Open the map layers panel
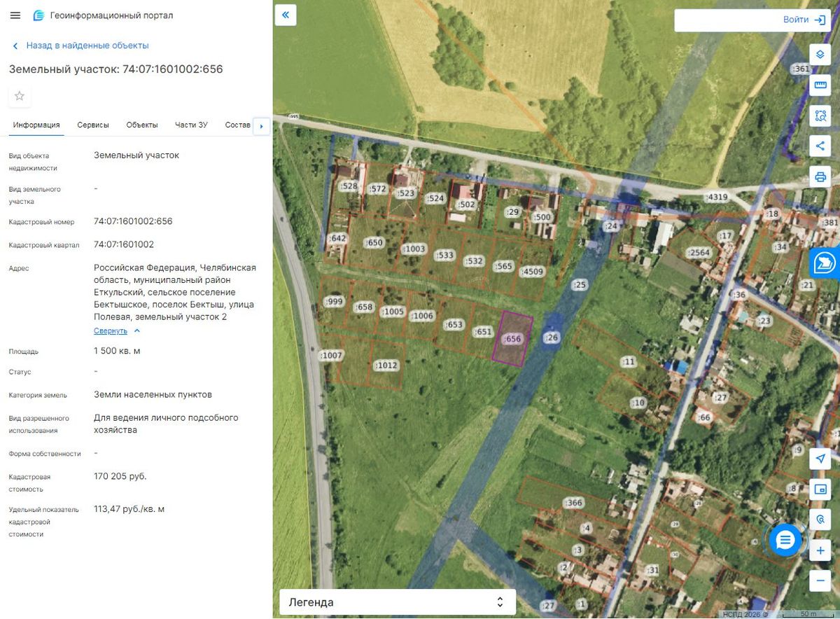Image resolution: width=840 pixels, height=619 pixels. [x=820, y=54]
